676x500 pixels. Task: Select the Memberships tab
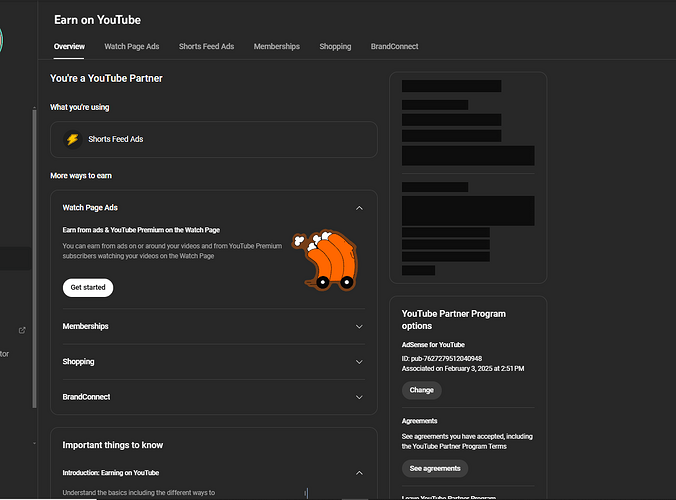click(x=276, y=46)
